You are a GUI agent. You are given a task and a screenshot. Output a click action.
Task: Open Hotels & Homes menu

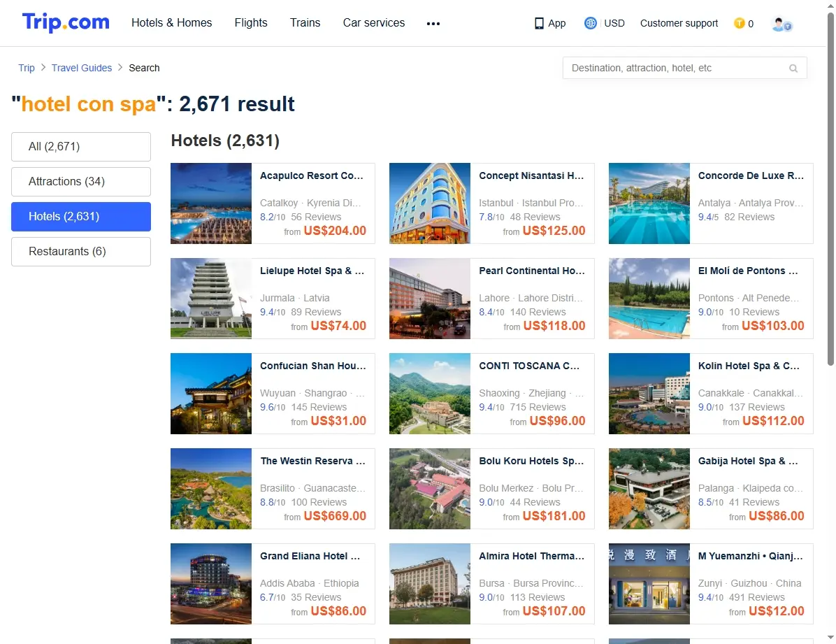(x=172, y=22)
